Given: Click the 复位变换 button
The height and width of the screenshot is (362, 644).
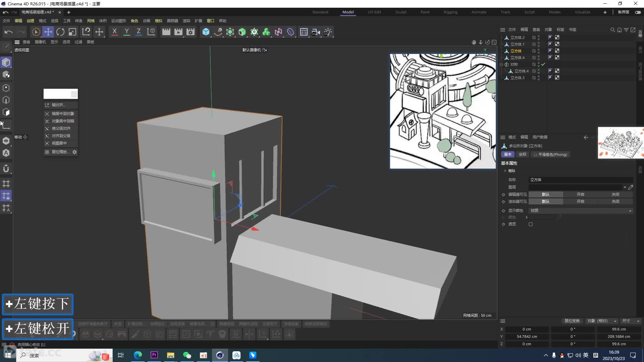Looking at the screenshot, I should pyautogui.click(x=572, y=321).
